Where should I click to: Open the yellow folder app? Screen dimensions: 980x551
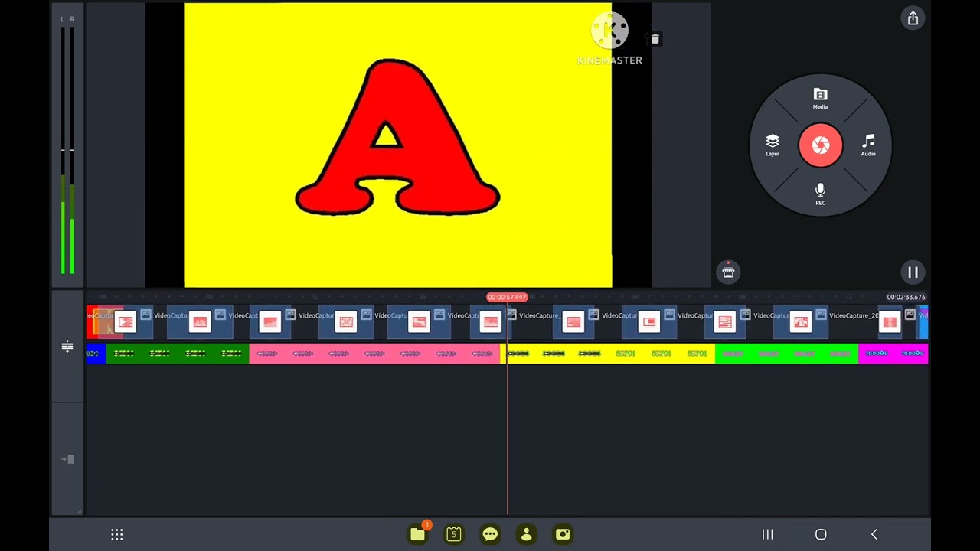click(417, 534)
